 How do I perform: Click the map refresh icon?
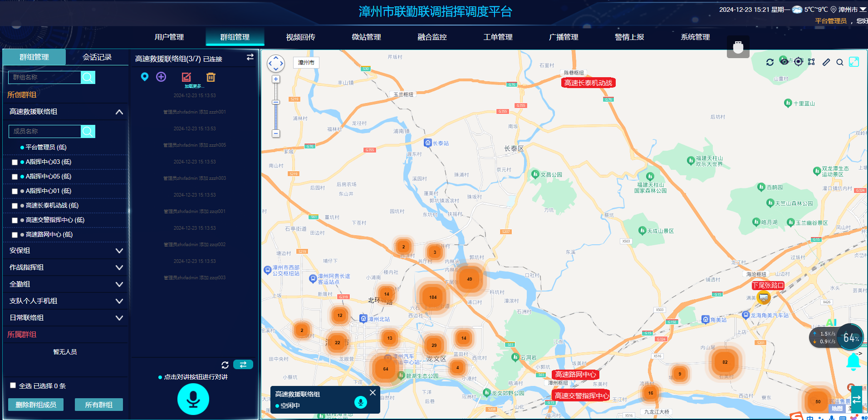click(770, 62)
